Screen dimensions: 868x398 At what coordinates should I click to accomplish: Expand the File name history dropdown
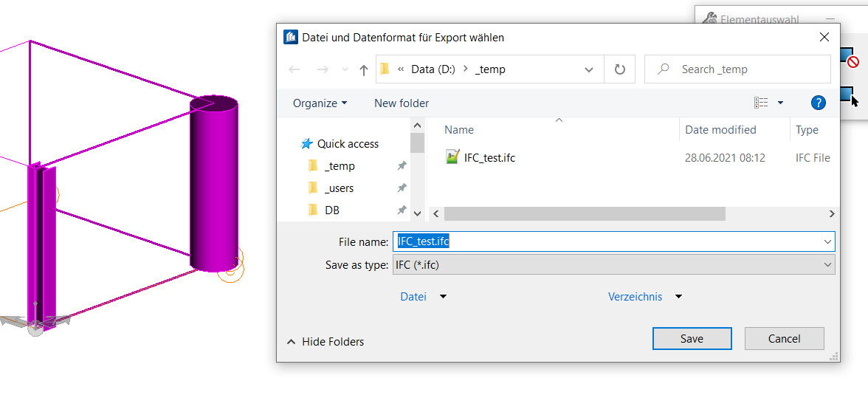[x=827, y=241]
